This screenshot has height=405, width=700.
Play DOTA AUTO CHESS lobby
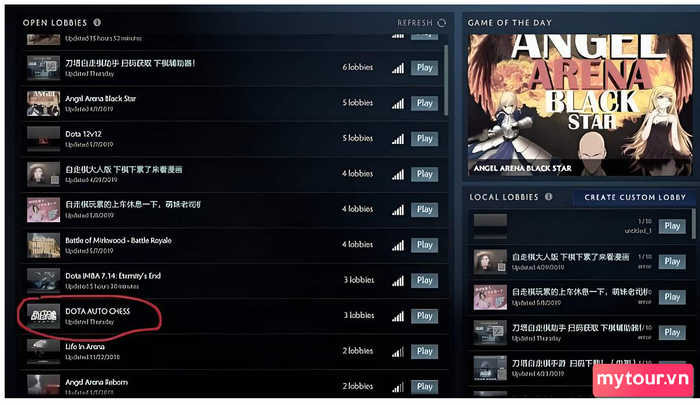(425, 316)
